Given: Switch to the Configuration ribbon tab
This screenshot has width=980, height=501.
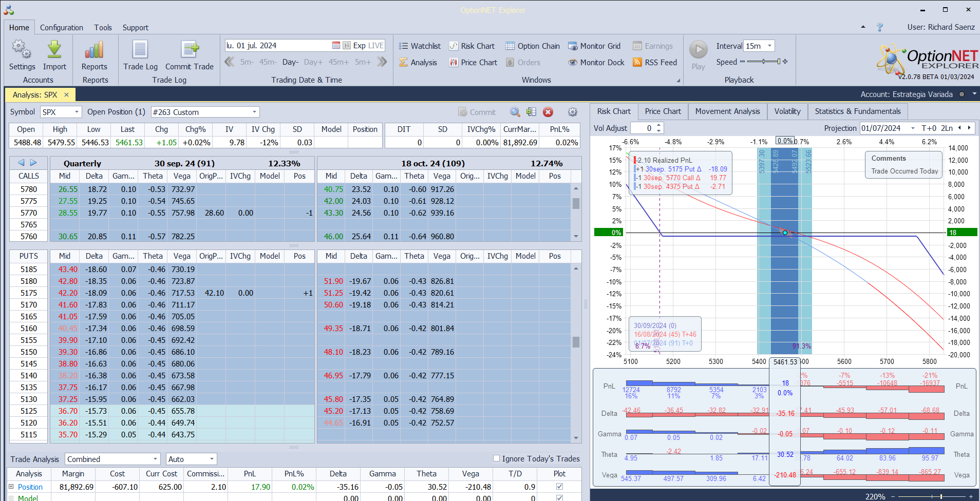Looking at the screenshot, I should click(62, 27).
